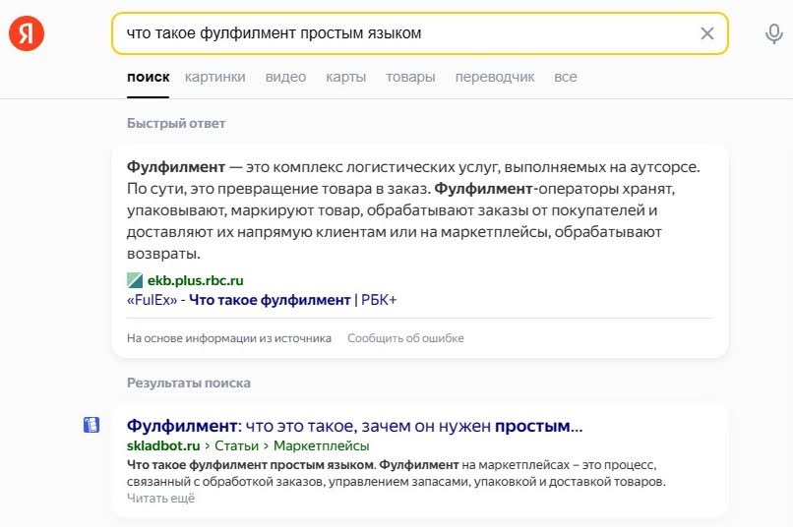The height and width of the screenshot is (532, 793).
Task: Click the search input field
Action: (x=403, y=33)
